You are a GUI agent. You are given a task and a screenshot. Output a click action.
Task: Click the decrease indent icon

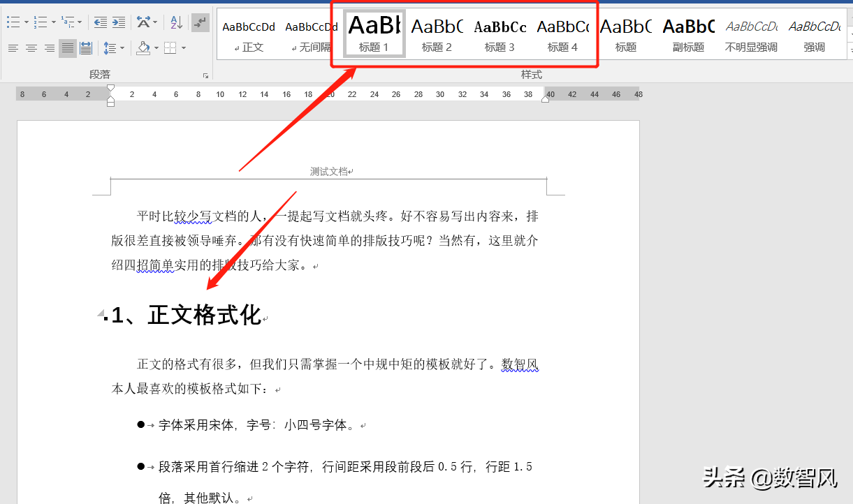[x=101, y=22]
